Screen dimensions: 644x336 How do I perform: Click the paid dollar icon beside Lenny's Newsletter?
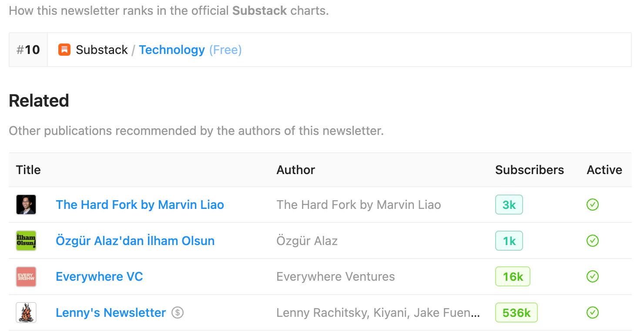click(178, 312)
